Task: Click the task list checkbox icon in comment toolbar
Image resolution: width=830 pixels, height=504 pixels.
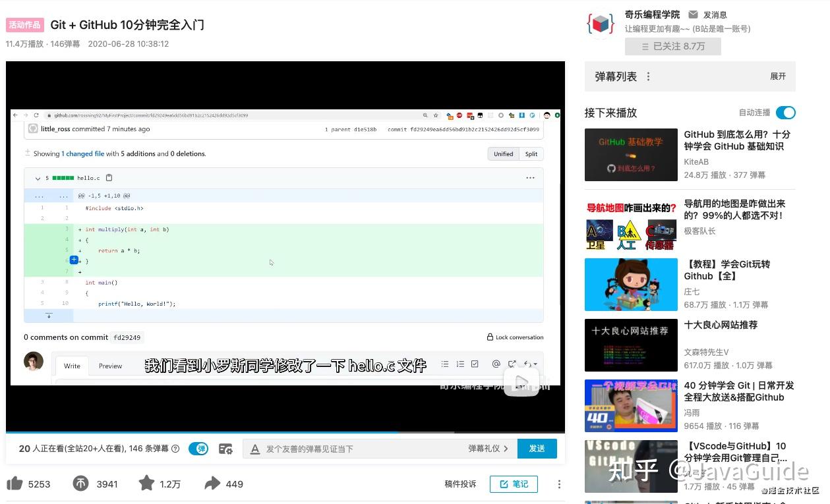Action: (x=475, y=363)
